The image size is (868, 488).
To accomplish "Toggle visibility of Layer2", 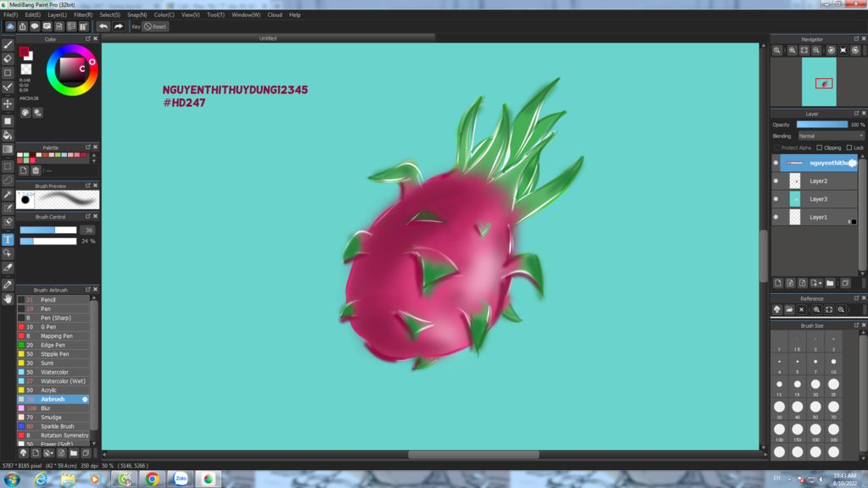I will click(x=776, y=181).
